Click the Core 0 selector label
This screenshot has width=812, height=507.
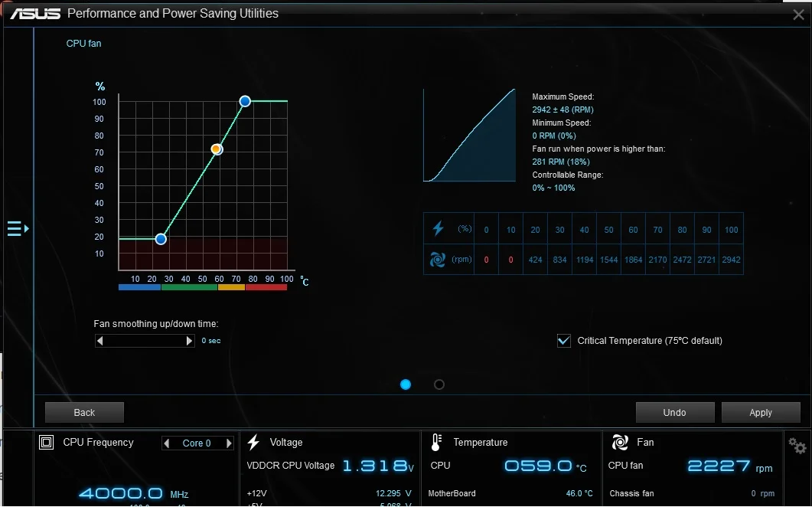pyautogui.click(x=197, y=443)
